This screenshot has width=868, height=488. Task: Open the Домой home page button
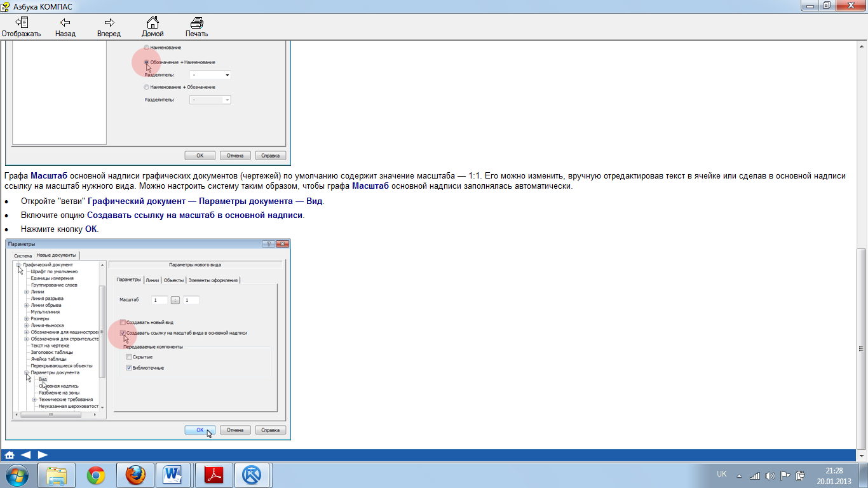(x=153, y=27)
